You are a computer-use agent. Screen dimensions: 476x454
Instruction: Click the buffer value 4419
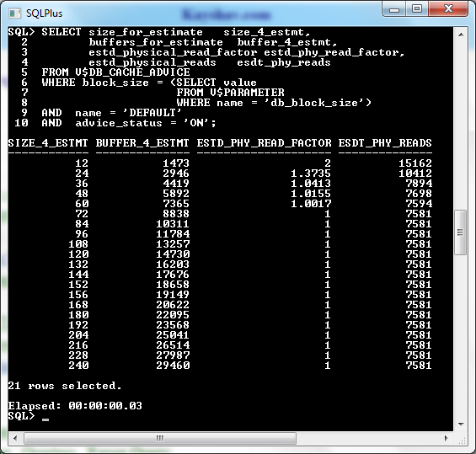[176, 184]
